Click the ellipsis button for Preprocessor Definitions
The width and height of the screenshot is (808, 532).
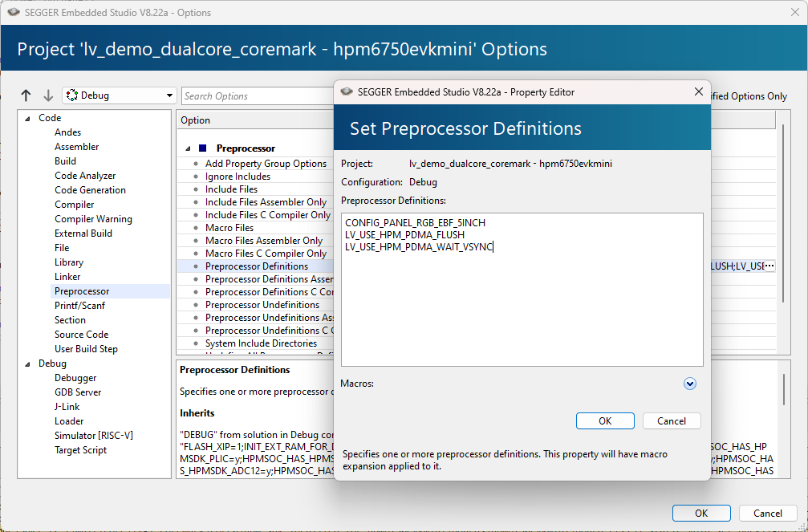point(769,266)
